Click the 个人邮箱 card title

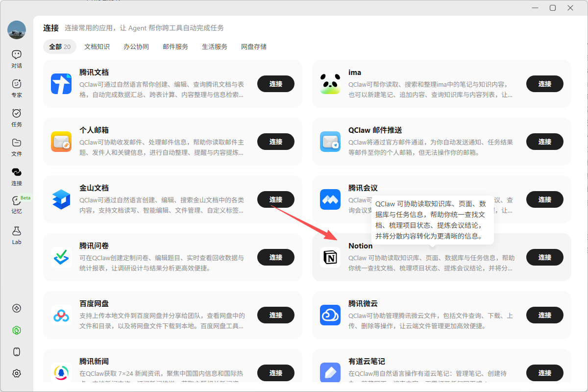(x=94, y=130)
